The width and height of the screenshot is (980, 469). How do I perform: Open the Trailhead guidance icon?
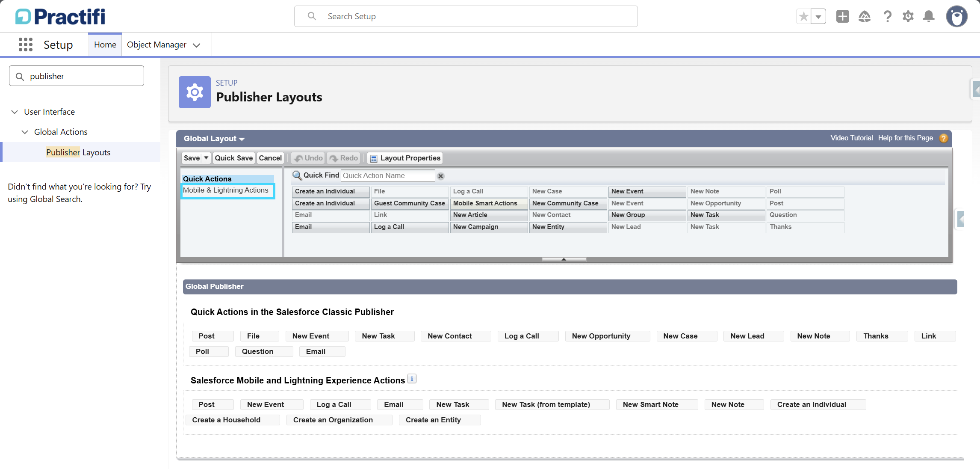(x=865, y=17)
